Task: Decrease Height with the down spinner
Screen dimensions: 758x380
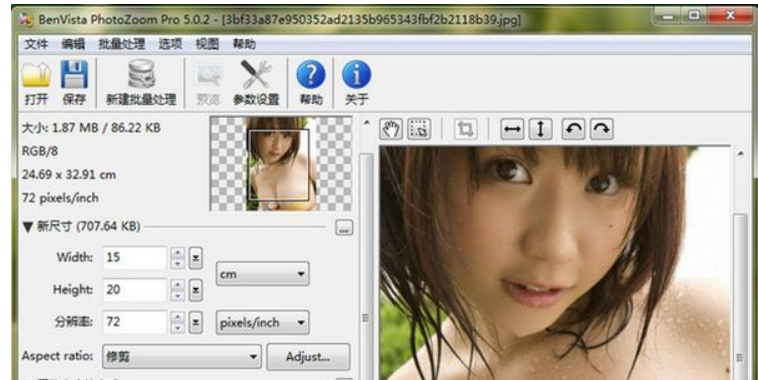Action: point(178,295)
